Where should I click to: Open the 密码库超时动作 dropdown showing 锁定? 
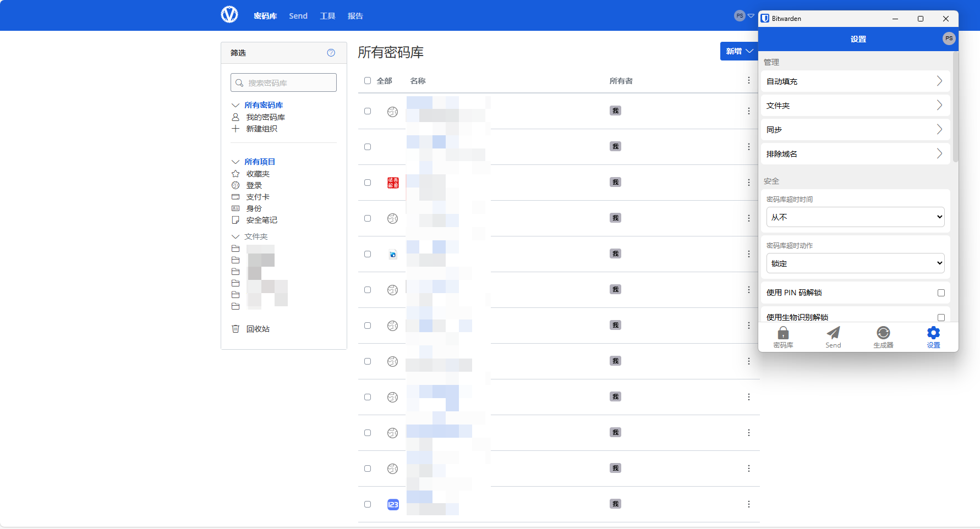point(855,263)
